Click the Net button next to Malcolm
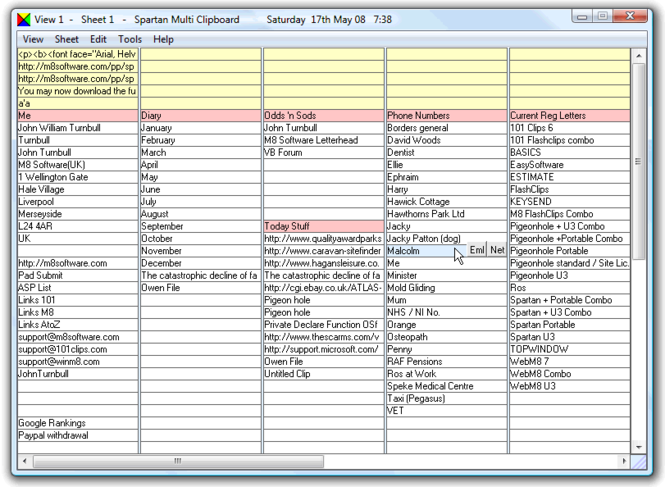The image size is (665, 487). click(497, 250)
